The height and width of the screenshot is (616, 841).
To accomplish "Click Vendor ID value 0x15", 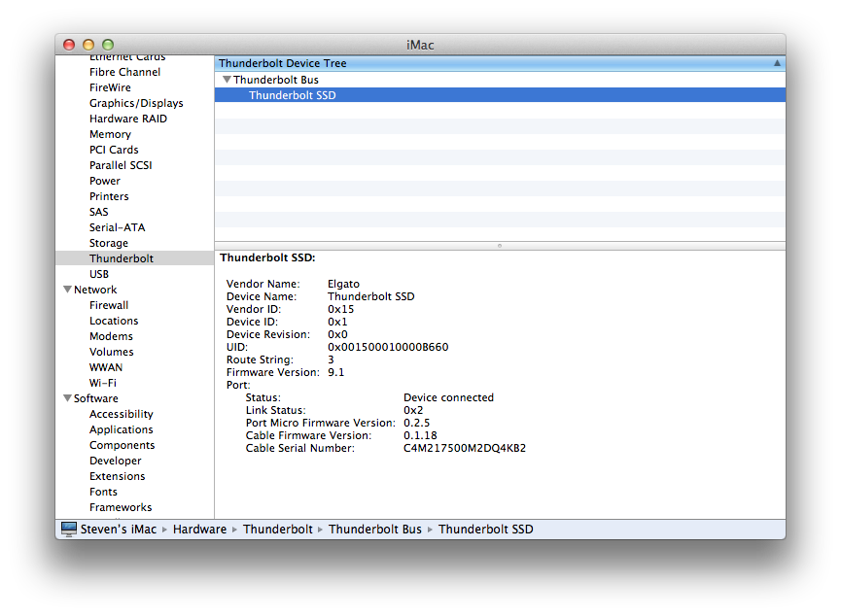I will [340, 309].
